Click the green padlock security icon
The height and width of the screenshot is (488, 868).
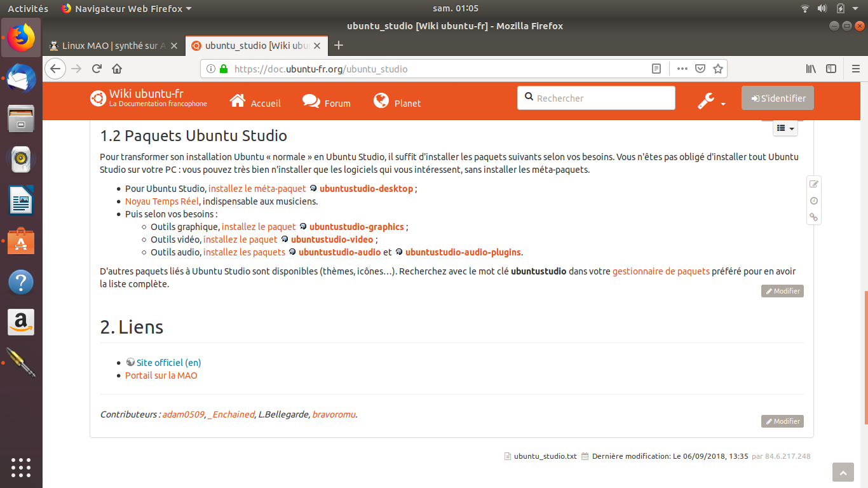223,69
